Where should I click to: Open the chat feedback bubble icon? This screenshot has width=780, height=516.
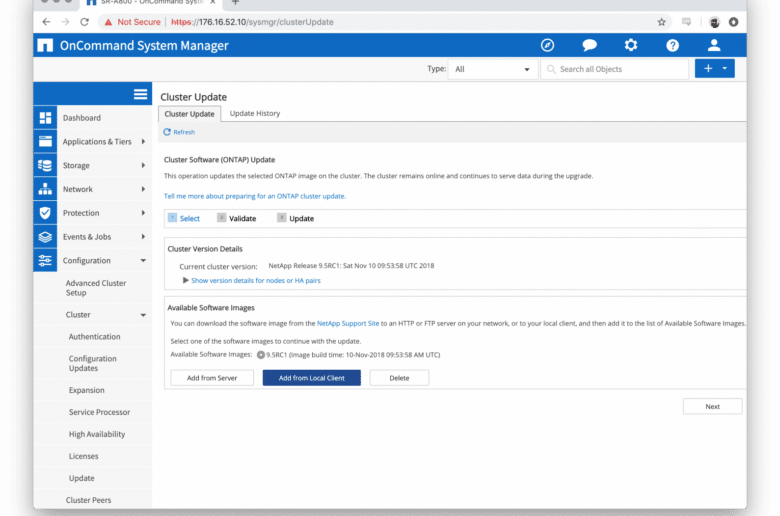pos(589,45)
